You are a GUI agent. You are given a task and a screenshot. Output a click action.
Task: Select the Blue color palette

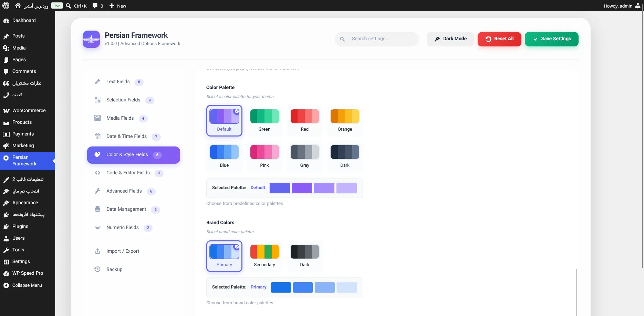click(224, 157)
